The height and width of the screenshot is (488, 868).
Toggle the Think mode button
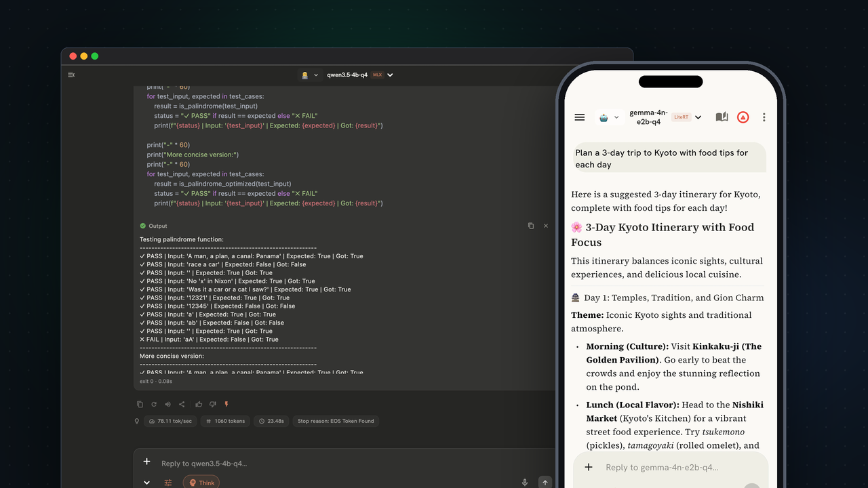pyautogui.click(x=201, y=483)
